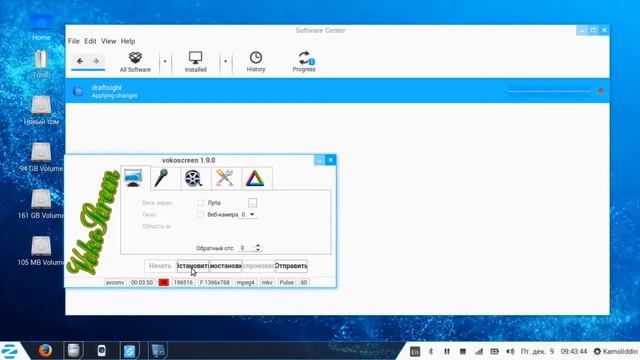The width and height of the screenshot is (640, 360).
Task: Click the draftsight package icon
Action: point(78,91)
